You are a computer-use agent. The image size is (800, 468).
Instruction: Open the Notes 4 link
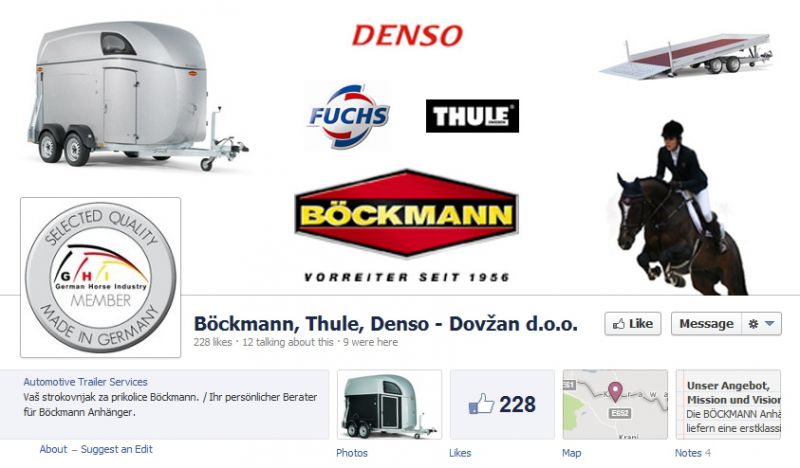[692, 453]
